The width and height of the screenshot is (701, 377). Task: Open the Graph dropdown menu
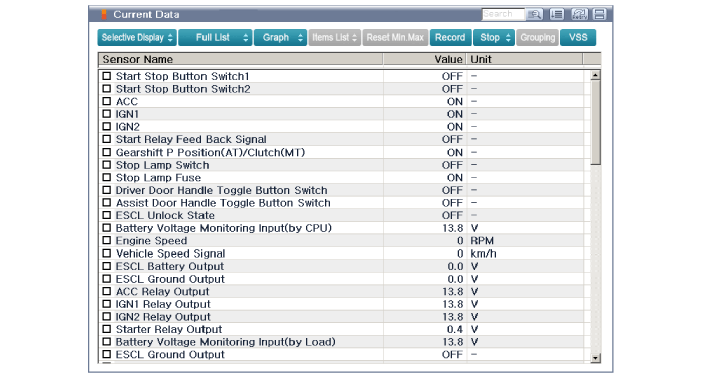coord(280,38)
